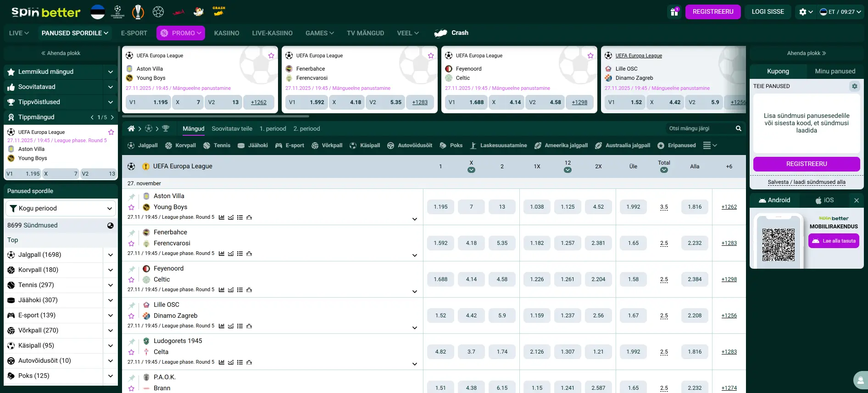The image size is (868, 393).
Task: Pin the Lille OSC match row
Action: (x=132, y=305)
